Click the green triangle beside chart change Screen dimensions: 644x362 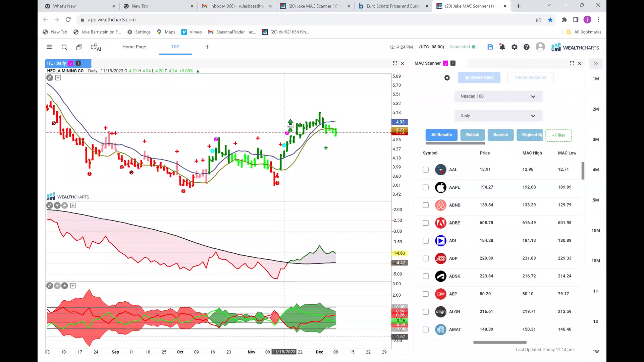(x=198, y=71)
